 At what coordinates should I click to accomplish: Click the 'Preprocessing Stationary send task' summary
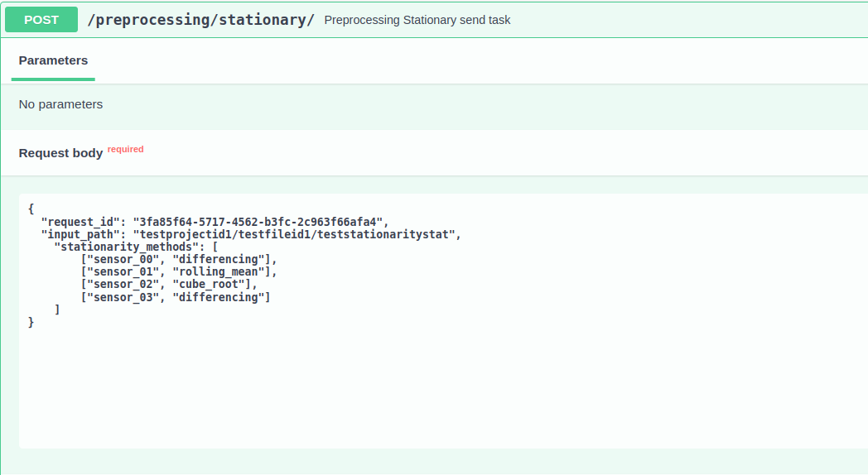coord(417,20)
